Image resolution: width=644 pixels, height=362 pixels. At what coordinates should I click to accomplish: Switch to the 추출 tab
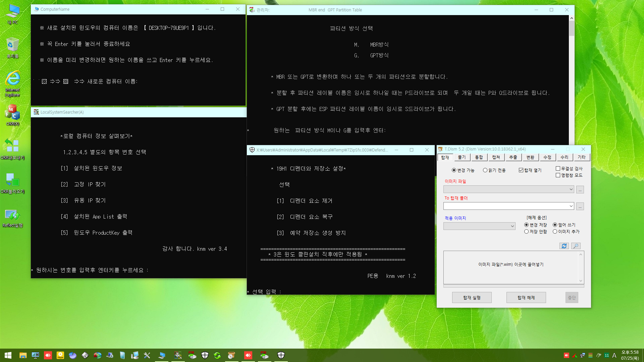click(x=513, y=157)
